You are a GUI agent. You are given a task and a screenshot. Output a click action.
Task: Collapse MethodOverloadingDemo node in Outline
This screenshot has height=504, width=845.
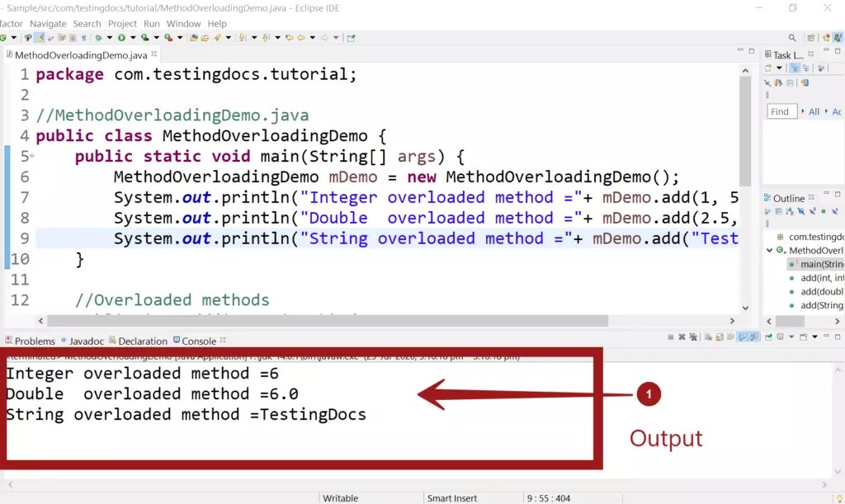coord(770,250)
